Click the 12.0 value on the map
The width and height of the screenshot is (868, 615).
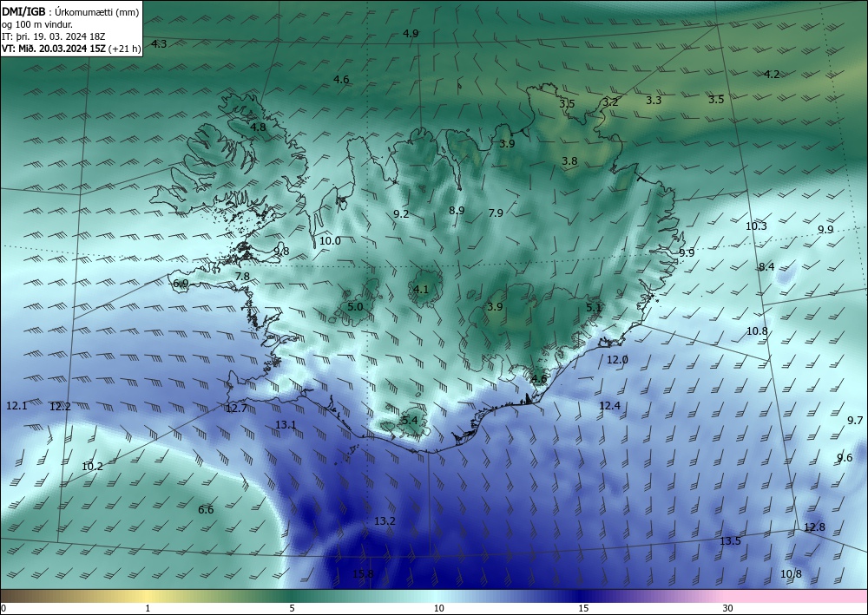[x=617, y=359]
